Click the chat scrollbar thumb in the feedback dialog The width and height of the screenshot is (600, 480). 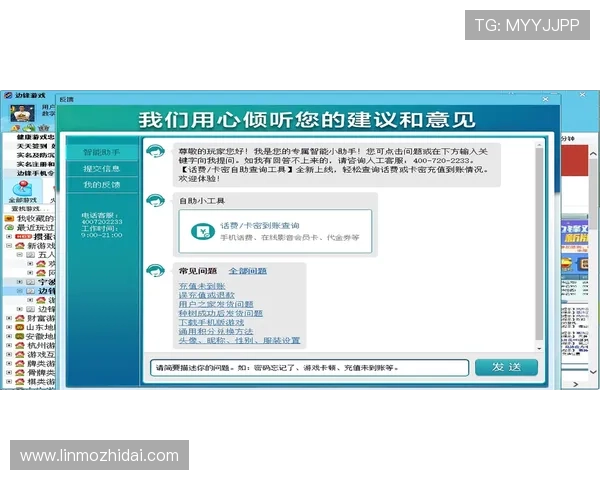point(539,243)
